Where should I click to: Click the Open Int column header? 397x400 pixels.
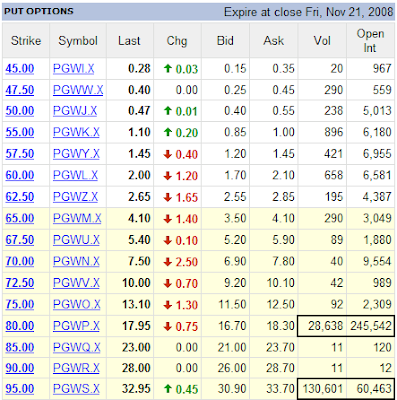click(370, 41)
